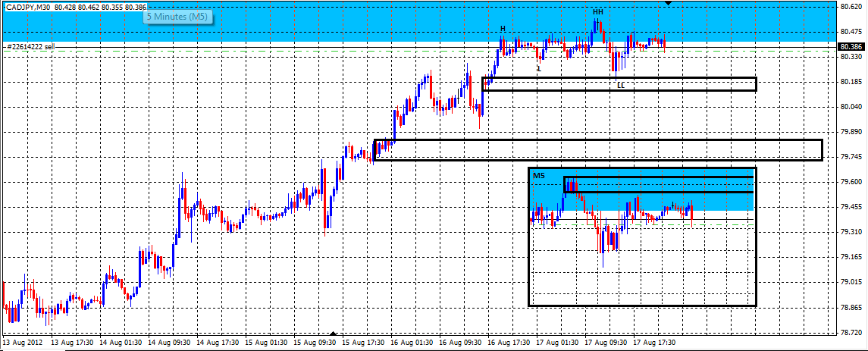Click the 80.185 price axis label
Image resolution: width=868 pixels, height=351 pixels.
851,82
